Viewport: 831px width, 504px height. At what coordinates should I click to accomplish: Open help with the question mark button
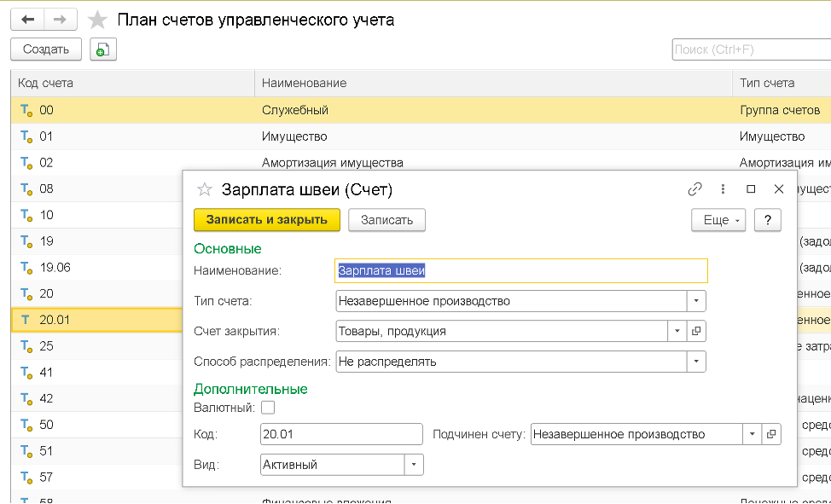pyautogui.click(x=768, y=220)
